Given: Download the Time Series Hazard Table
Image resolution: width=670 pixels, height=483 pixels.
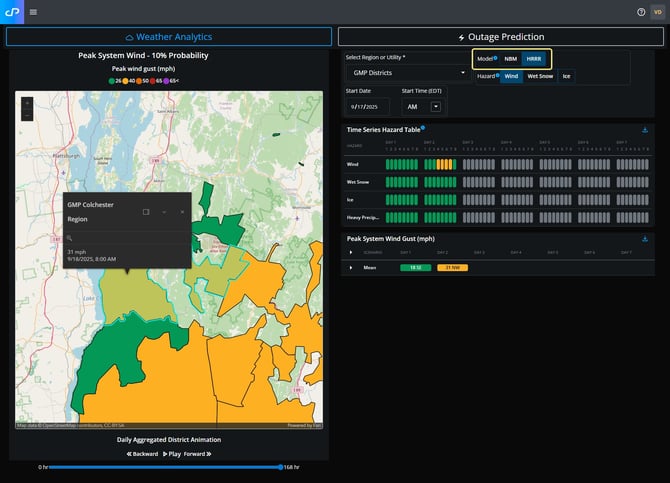Looking at the screenshot, I should pyautogui.click(x=645, y=130).
